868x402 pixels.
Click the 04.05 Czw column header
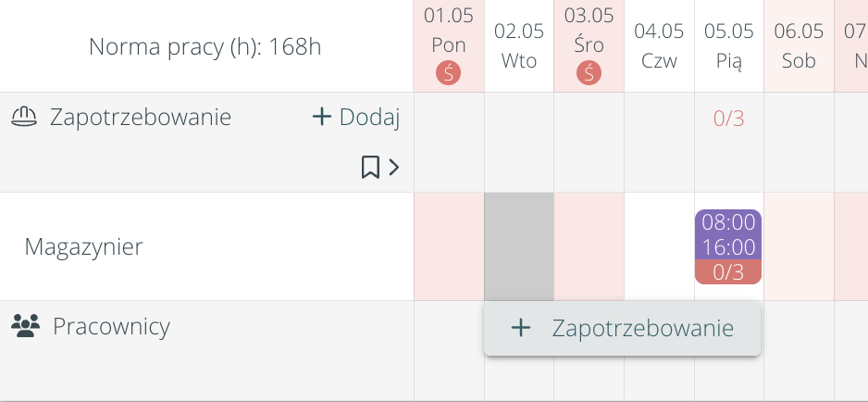659,46
